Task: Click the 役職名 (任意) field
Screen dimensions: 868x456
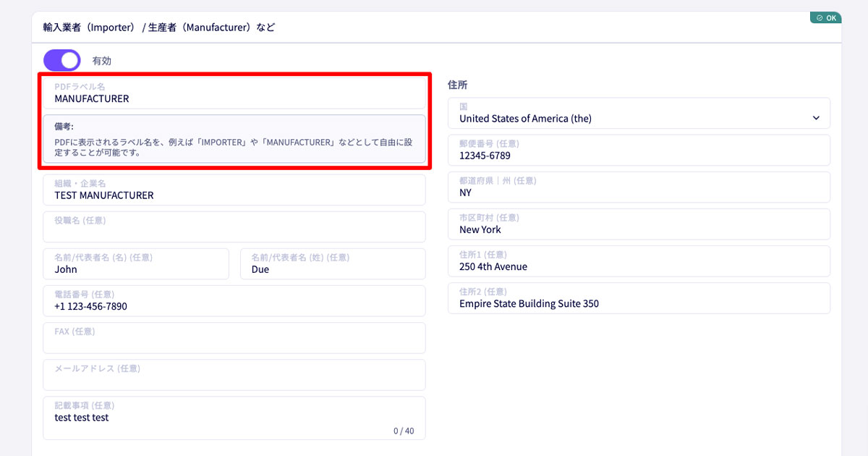Action: (x=234, y=227)
